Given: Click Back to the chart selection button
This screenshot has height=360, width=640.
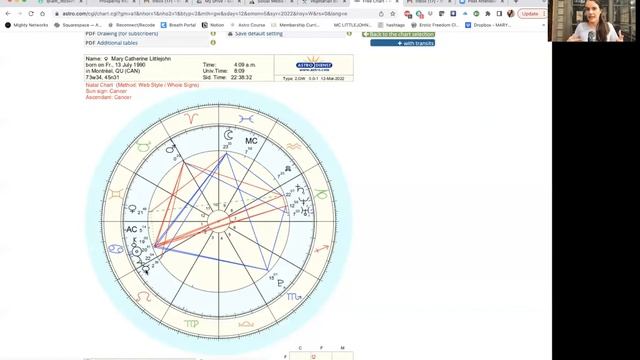Looking at the screenshot, I should [x=398, y=34].
